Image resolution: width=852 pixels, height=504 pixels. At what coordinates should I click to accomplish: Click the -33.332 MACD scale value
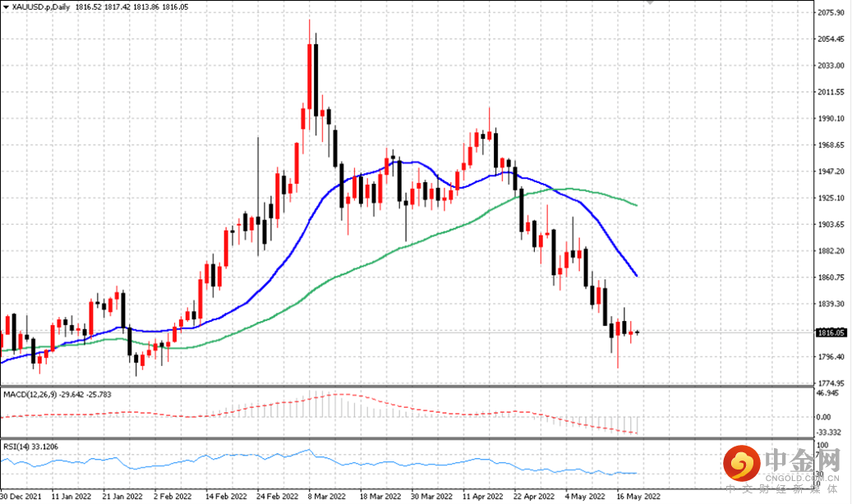[x=828, y=433]
